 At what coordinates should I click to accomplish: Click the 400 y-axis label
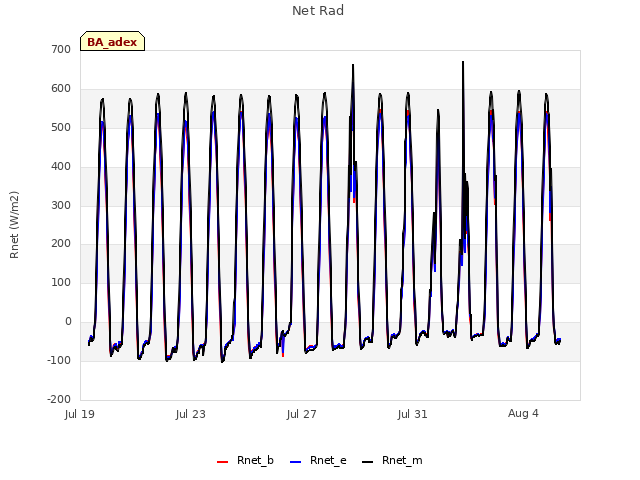coord(61,166)
